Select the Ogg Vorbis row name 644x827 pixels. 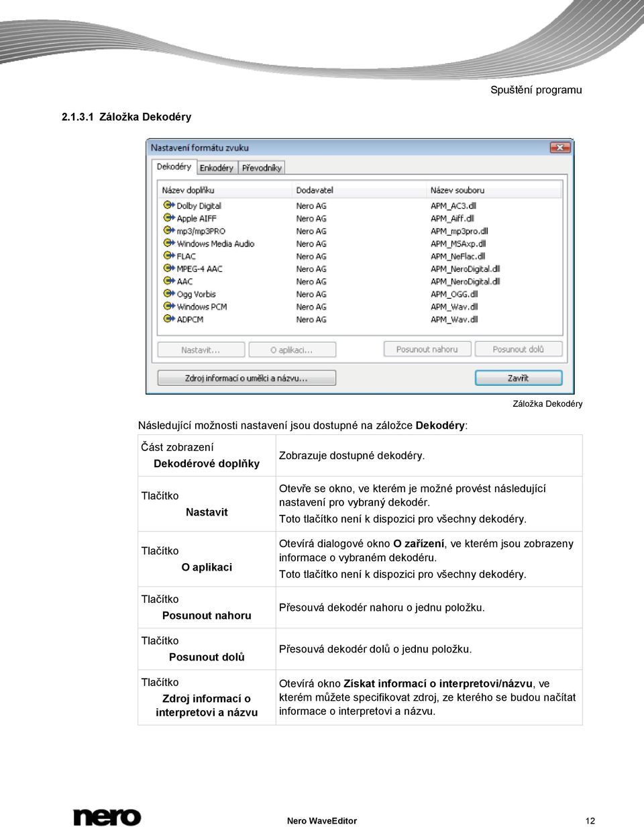point(196,294)
